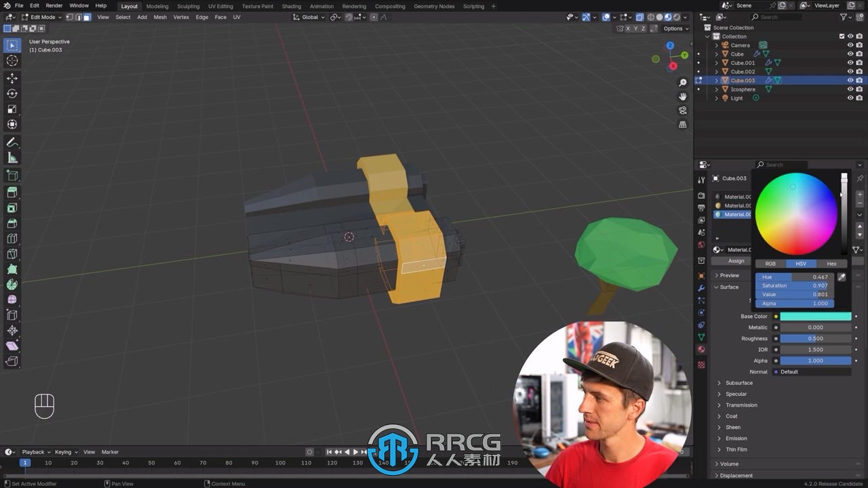Open the Face menu

pyautogui.click(x=220, y=17)
